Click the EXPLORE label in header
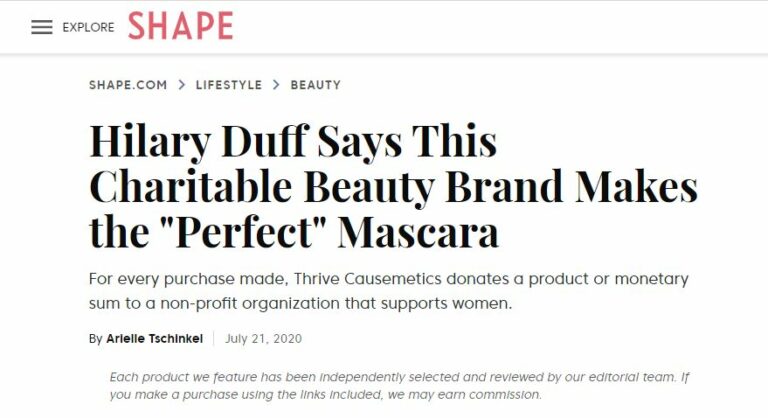This screenshot has width=768, height=418. [88, 28]
